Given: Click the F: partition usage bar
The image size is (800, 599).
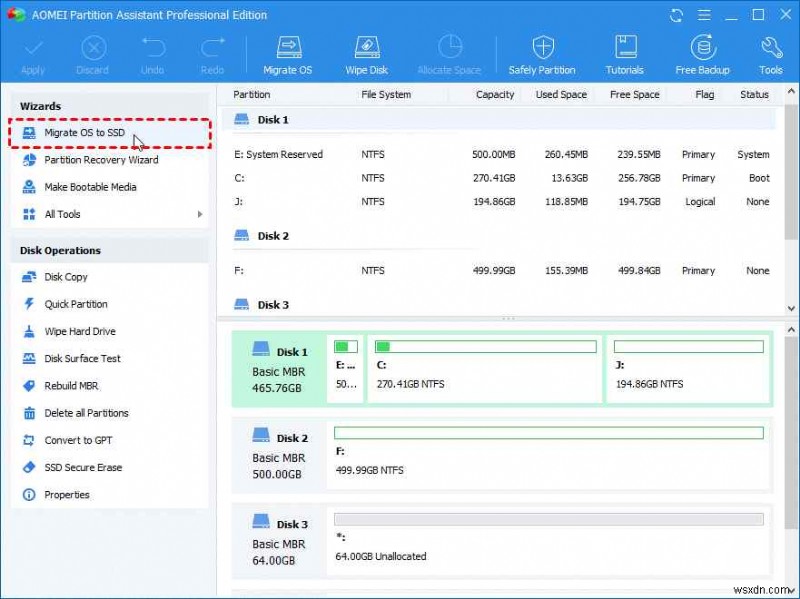Looking at the screenshot, I should coord(548,433).
